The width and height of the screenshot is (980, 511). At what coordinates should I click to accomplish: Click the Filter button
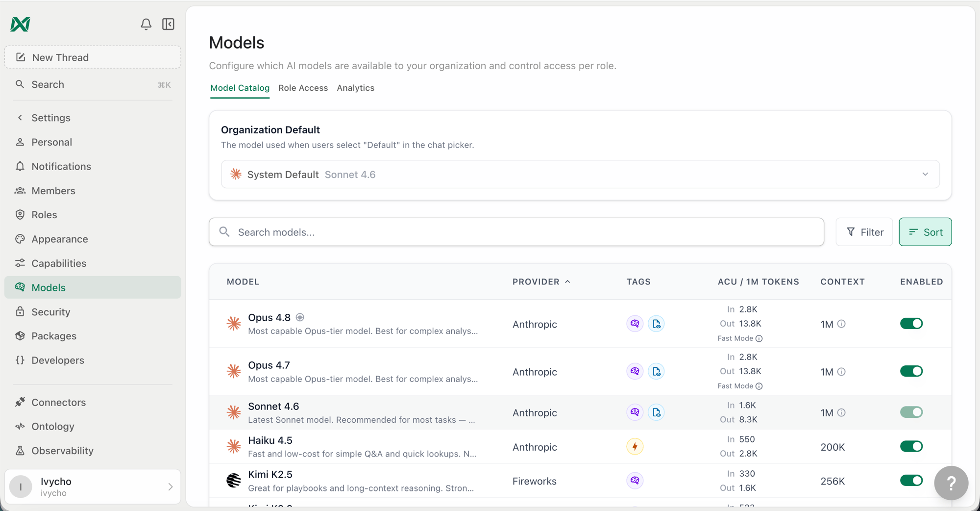point(864,232)
